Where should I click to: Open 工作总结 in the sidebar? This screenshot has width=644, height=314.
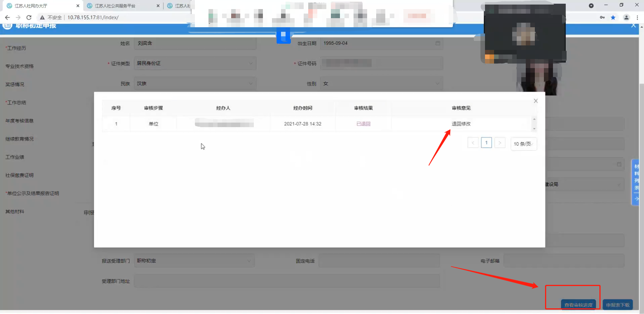click(16, 103)
